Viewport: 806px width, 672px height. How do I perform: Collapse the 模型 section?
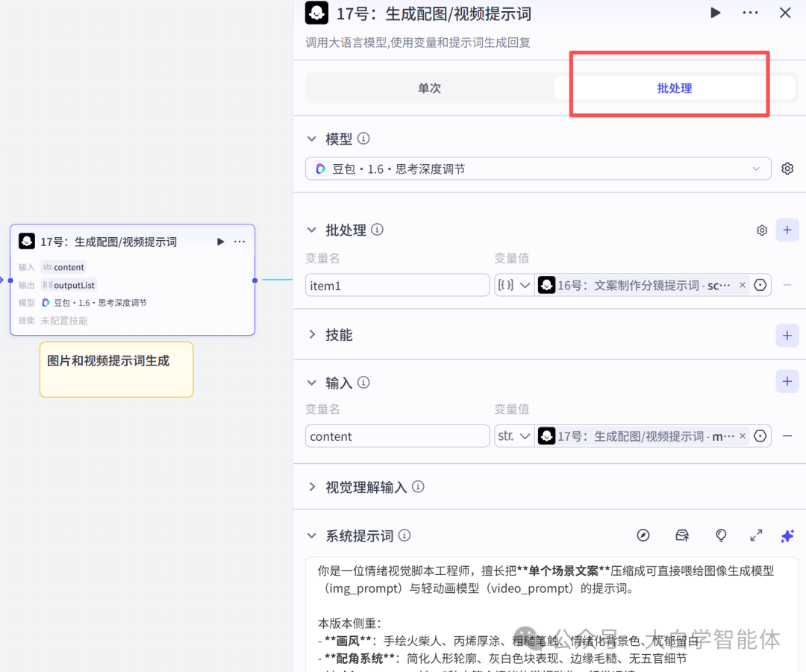[x=311, y=139]
